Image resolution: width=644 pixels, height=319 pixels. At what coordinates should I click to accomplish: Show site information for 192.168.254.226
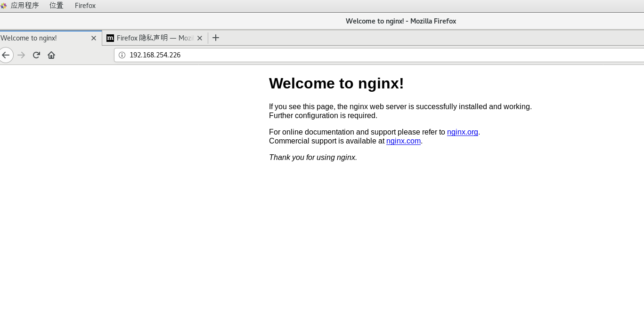tap(122, 55)
